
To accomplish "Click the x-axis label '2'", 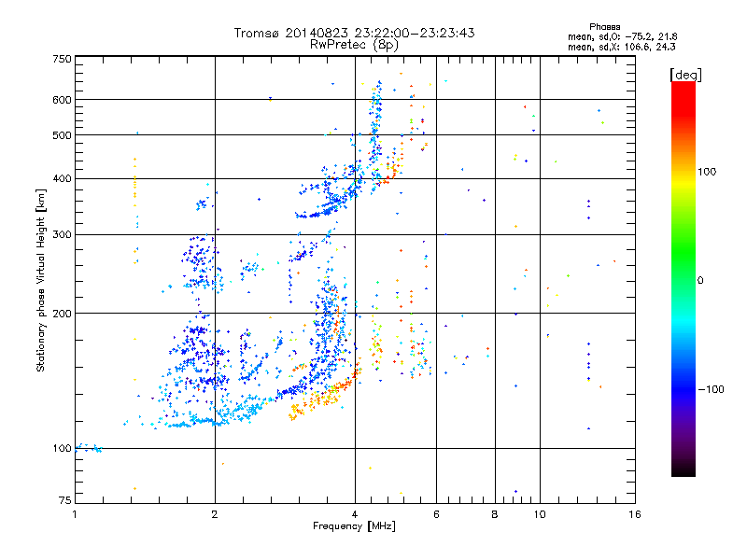I will 215,514.
